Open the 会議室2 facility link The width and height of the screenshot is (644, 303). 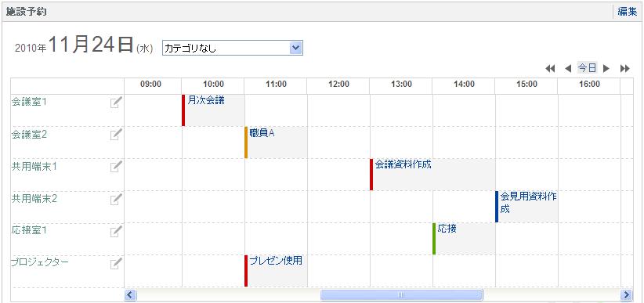[x=29, y=134]
